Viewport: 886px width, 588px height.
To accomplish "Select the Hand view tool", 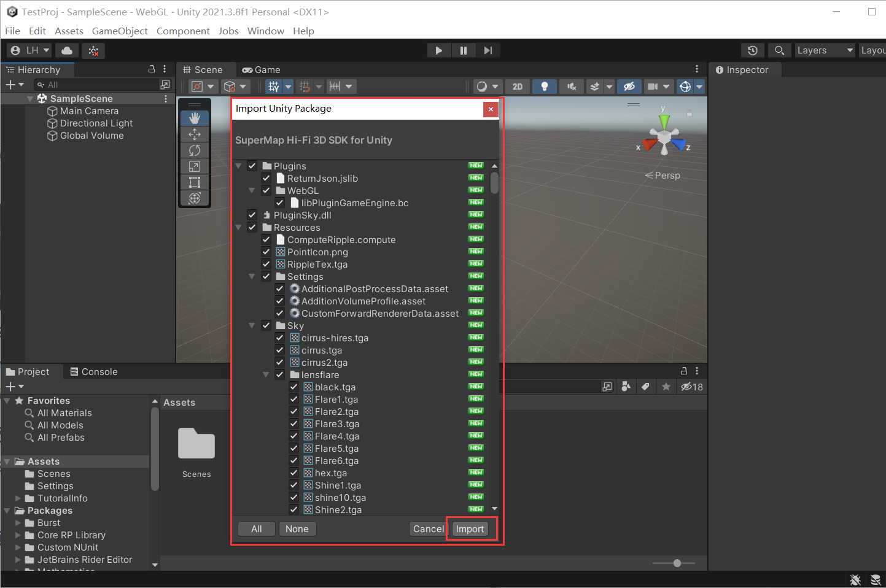I will pyautogui.click(x=195, y=118).
